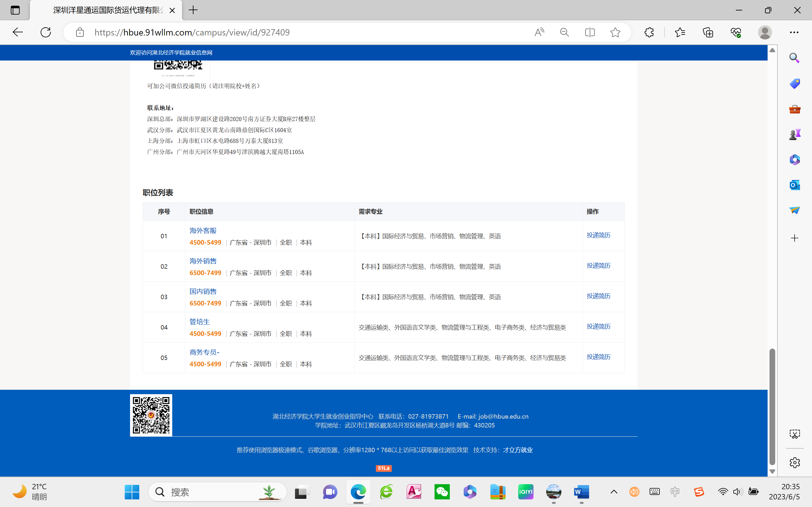Open Settings and more three-dots menu
Screen dimensions: 812x507
(794, 32)
